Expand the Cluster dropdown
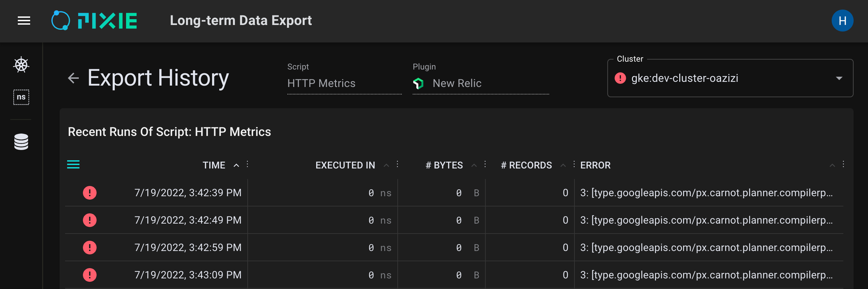The width and height of the screenshot is (868, 289). click(839, 78)
